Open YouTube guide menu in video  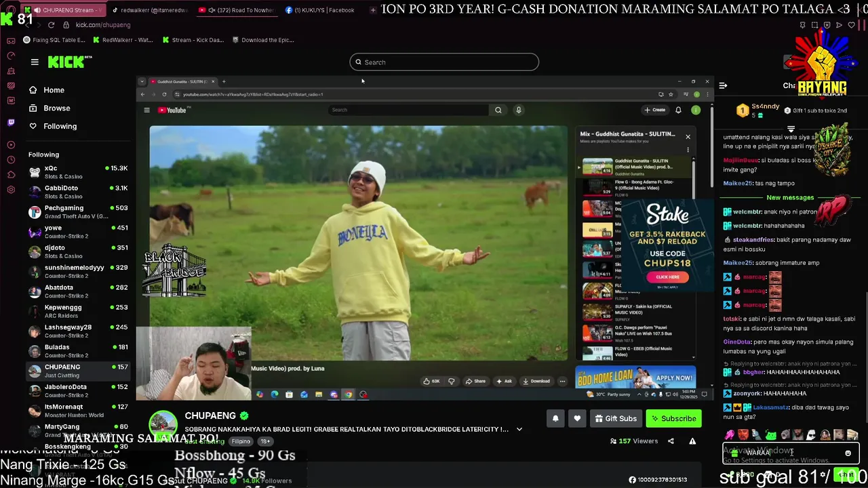tap(146, 110)
